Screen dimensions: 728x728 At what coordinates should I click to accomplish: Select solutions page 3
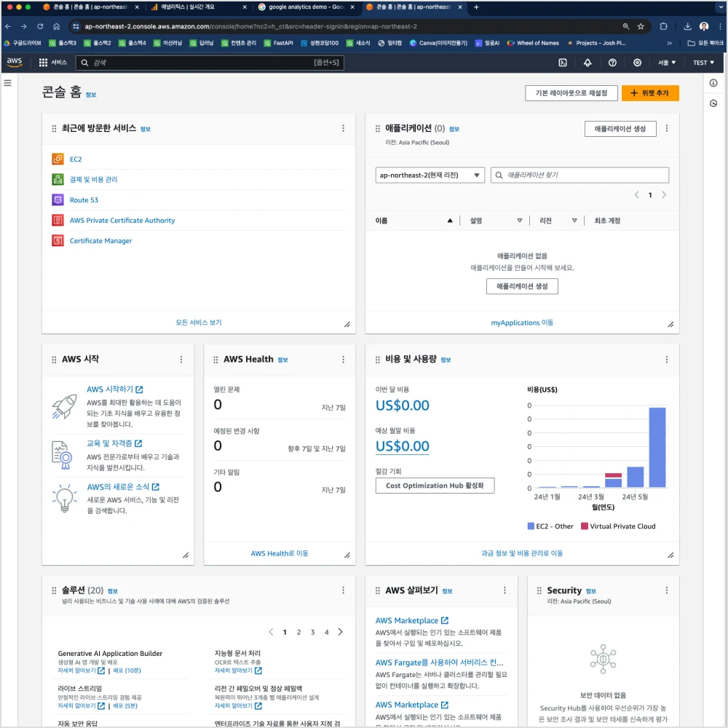point(312,632)
